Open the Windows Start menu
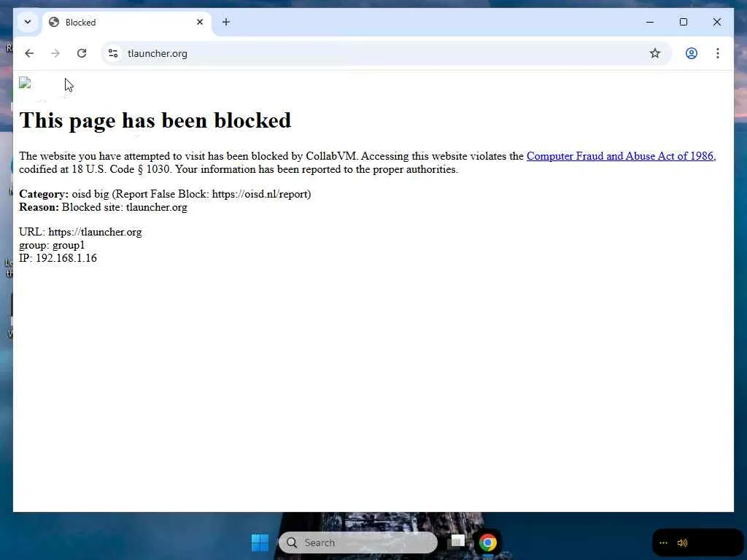747x560 pixels. click(x=260, y=542)
